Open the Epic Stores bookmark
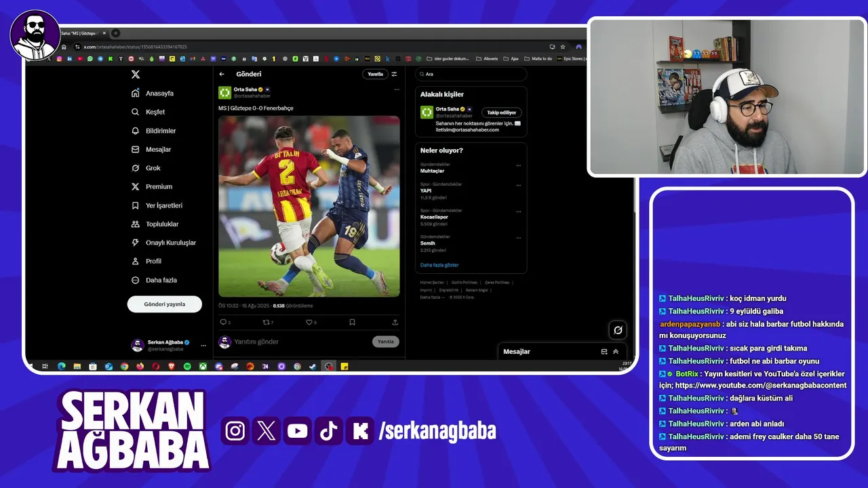The height and width of the screenshot is (488, 868). click(570, 59)
